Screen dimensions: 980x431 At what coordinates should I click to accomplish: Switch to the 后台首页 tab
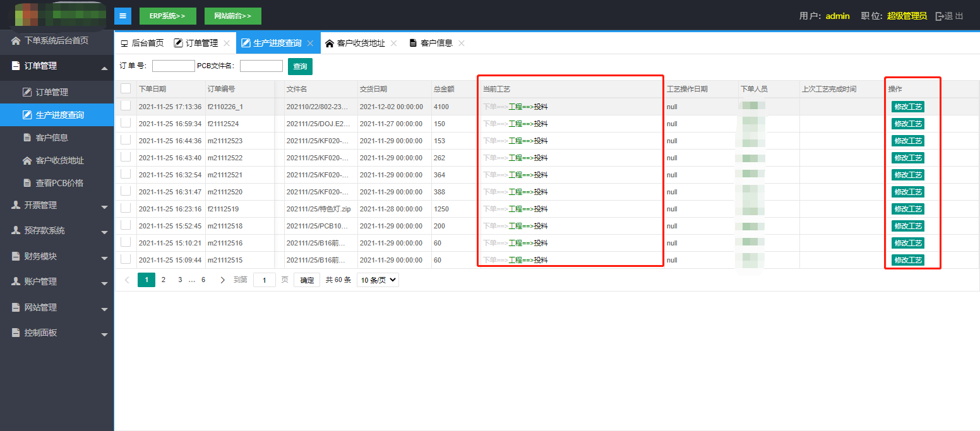142,44
